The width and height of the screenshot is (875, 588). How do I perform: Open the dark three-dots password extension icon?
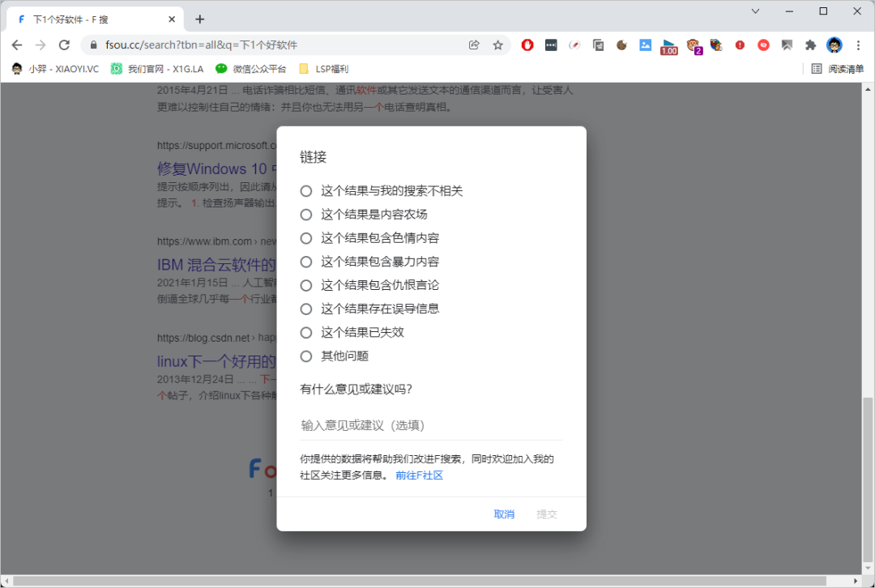click(x=551, y=45)
